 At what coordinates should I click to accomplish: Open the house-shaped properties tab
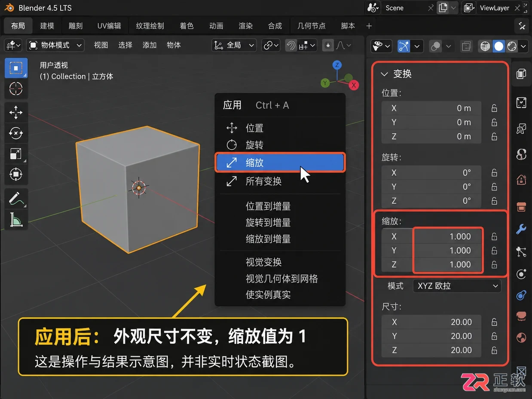(521, 179)
